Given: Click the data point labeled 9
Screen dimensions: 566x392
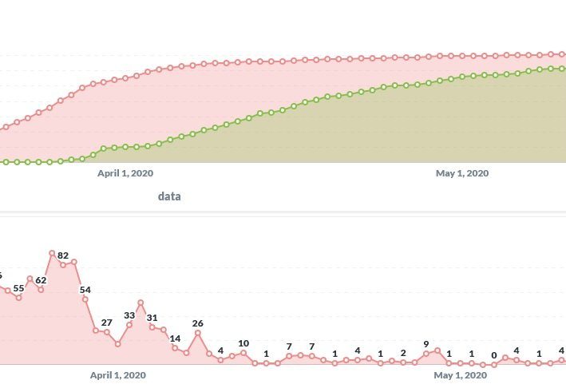Looking at the screenshot, I should tap(426, 353).
